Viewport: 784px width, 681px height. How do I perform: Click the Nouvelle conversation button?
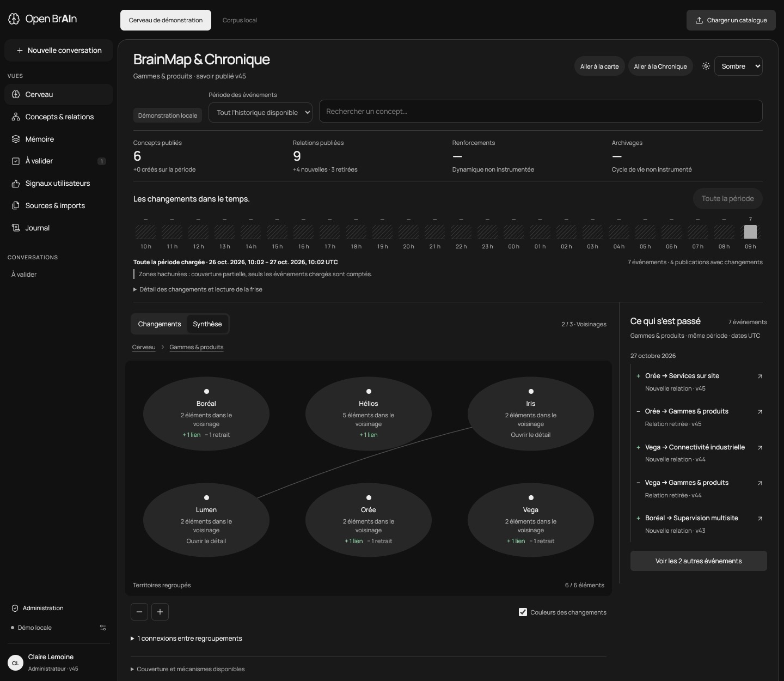click(x=59, y=50)
